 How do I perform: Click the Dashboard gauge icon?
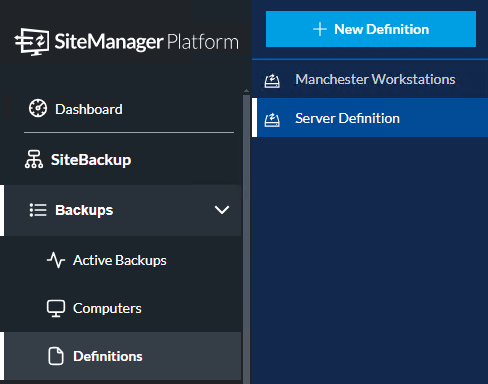(x=38, y=108)
